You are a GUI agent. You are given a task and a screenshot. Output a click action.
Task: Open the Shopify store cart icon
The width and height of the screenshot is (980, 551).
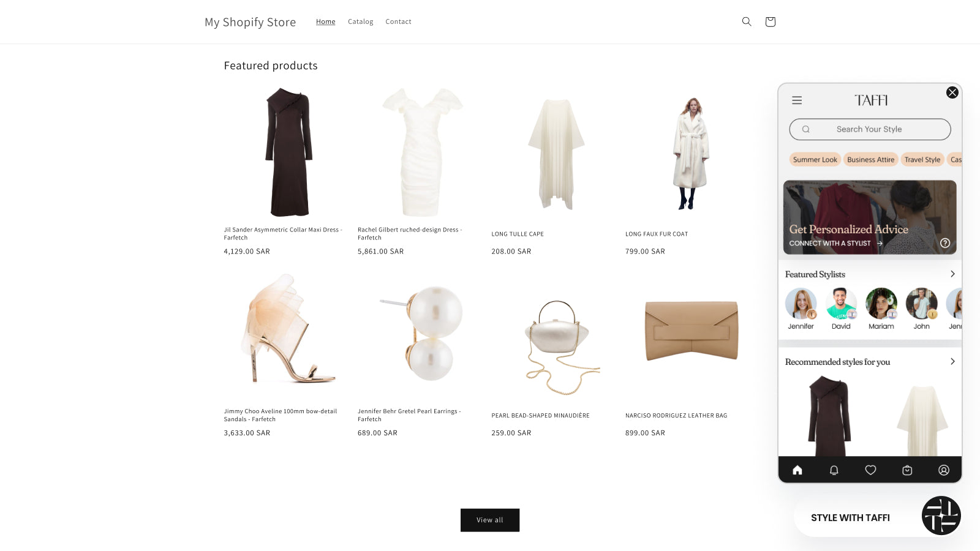pos(770,21)
